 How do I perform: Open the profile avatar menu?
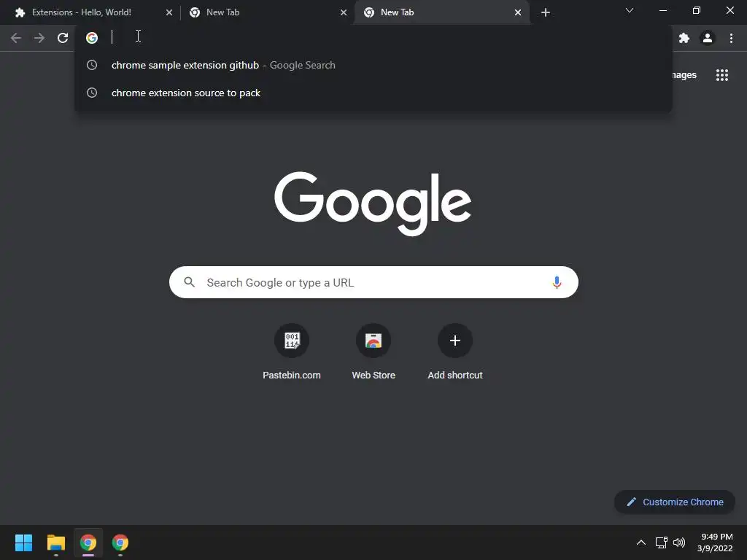(x=708, y=38)
